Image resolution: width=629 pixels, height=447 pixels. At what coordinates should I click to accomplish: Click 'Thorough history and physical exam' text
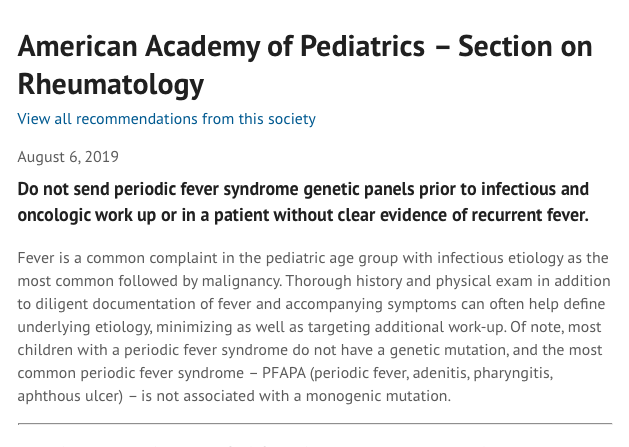(409, 281)
